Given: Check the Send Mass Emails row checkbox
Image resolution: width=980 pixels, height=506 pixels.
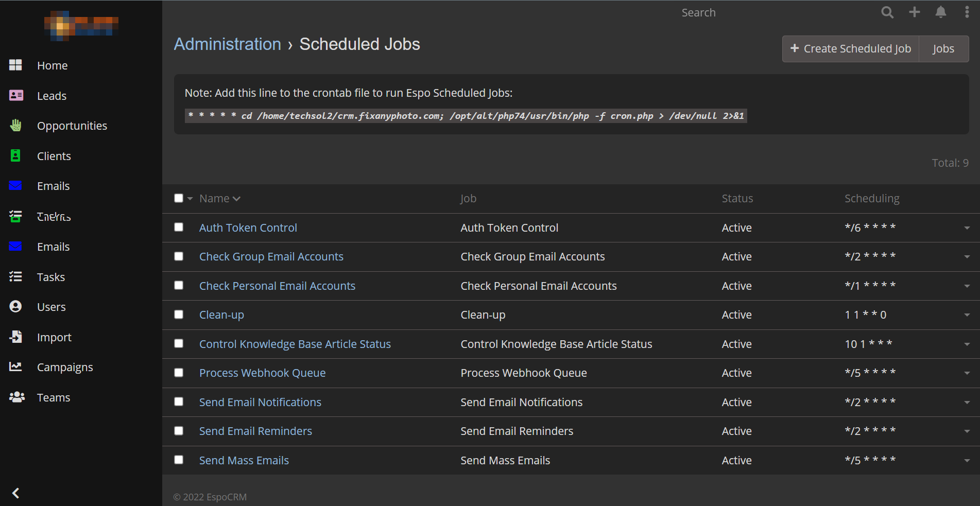Looking at the screenshot, I should click(179, 460).
